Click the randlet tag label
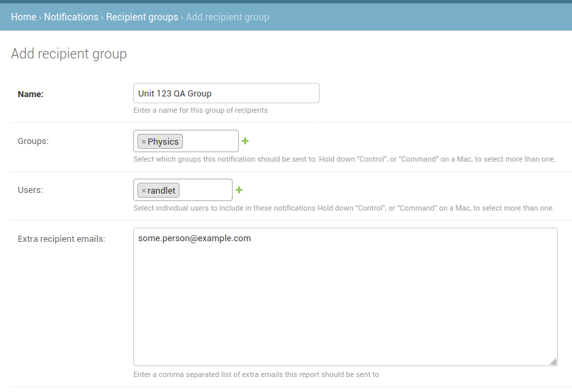The image size is (572, 392). [x=161, y=190]
